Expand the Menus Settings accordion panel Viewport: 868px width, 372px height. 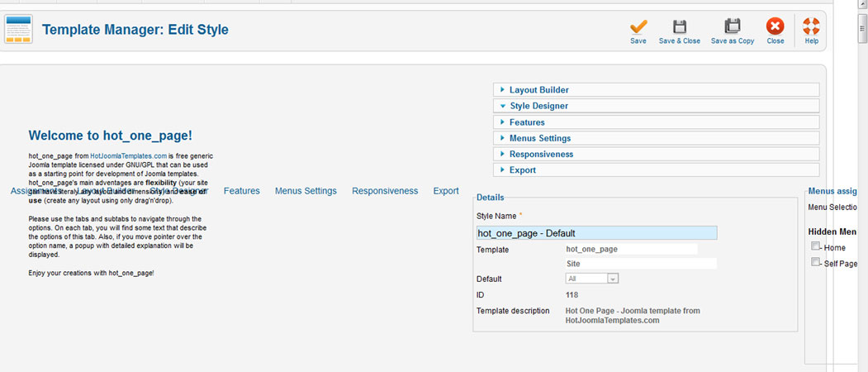coord(656,138)
